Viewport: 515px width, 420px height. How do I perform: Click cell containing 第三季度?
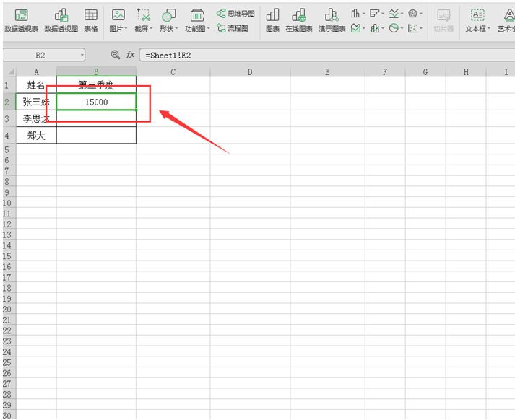pyautogui.click(x=96, y=85)
